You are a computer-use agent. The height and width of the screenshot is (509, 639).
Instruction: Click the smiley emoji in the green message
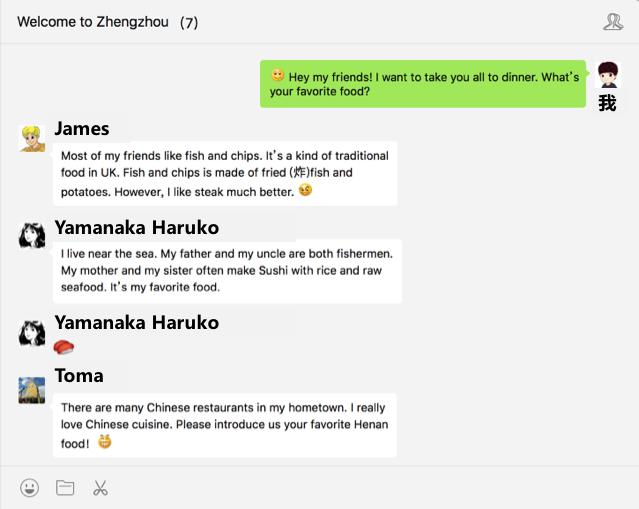[x=278, y=75]
